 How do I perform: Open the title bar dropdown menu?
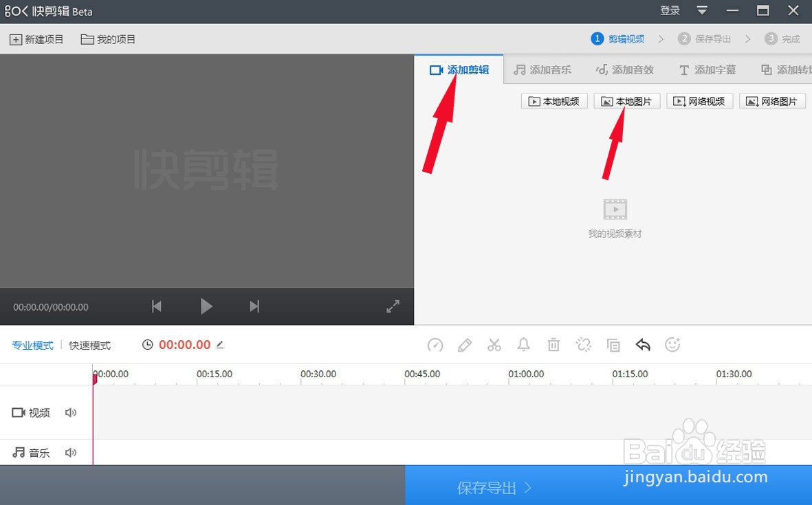click(x=702, y=10)
